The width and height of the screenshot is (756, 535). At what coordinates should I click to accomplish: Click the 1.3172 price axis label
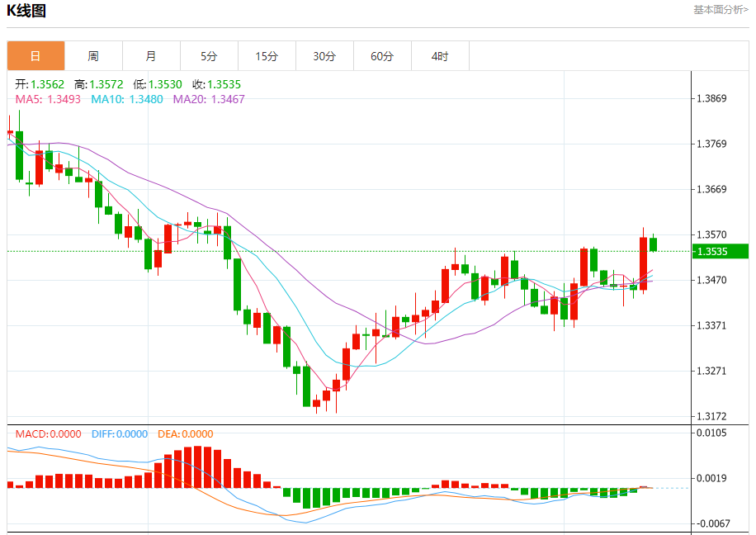tap(711, 416)
